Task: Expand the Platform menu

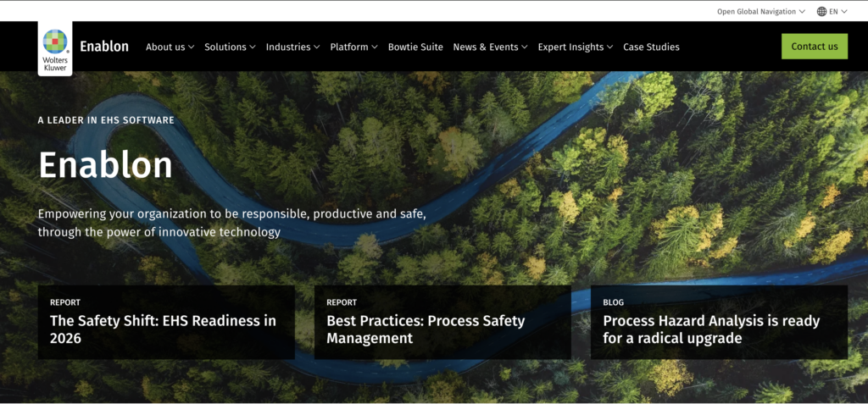Action: (x=353, y=47)
